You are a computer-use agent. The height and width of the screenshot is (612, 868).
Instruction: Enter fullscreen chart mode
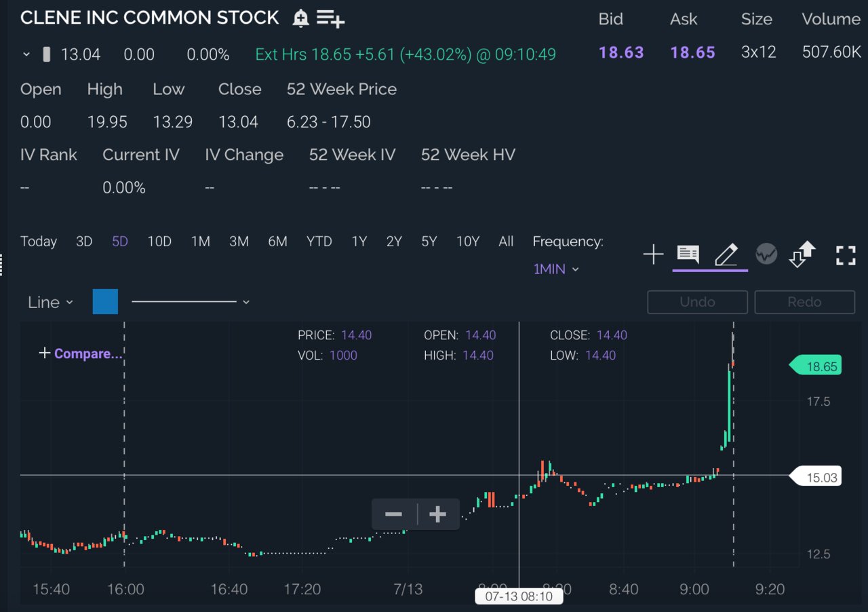tap(846, 255)
